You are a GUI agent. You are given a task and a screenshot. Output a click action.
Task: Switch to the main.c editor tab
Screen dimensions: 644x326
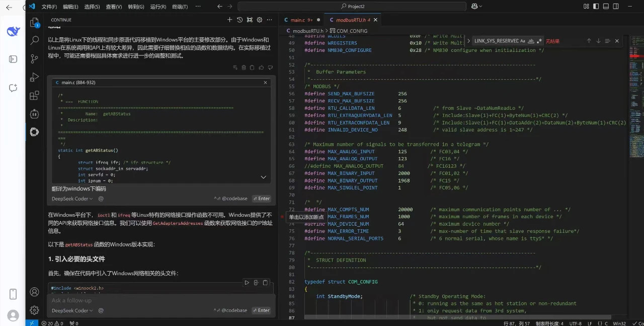pyautogui.click(x=298, y=20)
